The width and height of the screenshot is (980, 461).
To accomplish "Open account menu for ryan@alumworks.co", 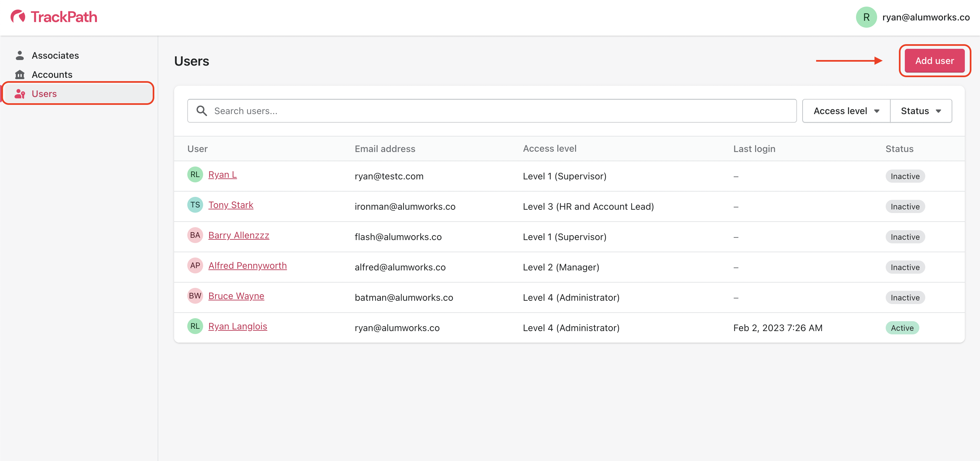I will pos(926,17).
